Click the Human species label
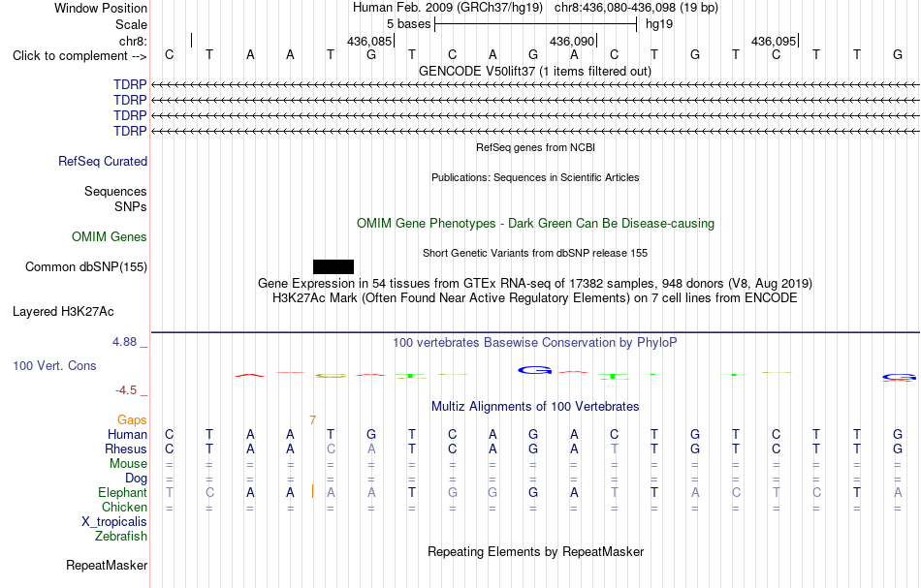The height and width of the screenshot is (588, 921). [x=127, y=435]
